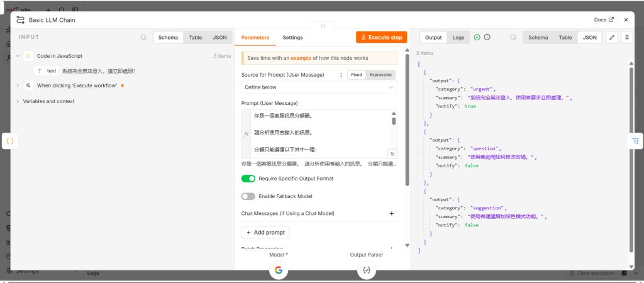
Task: Click the Output Parser connector icon
Action: pyautogui.click(x=367, y=270)
